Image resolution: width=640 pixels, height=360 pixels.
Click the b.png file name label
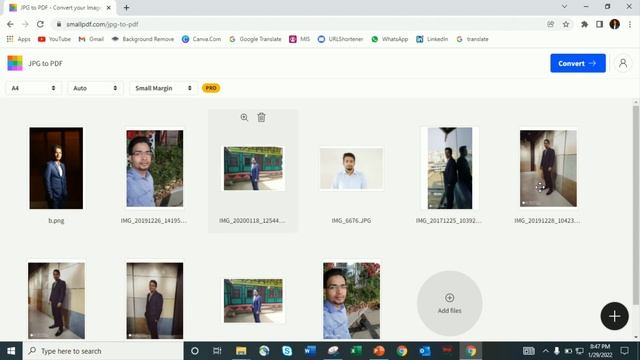[56, 220]
